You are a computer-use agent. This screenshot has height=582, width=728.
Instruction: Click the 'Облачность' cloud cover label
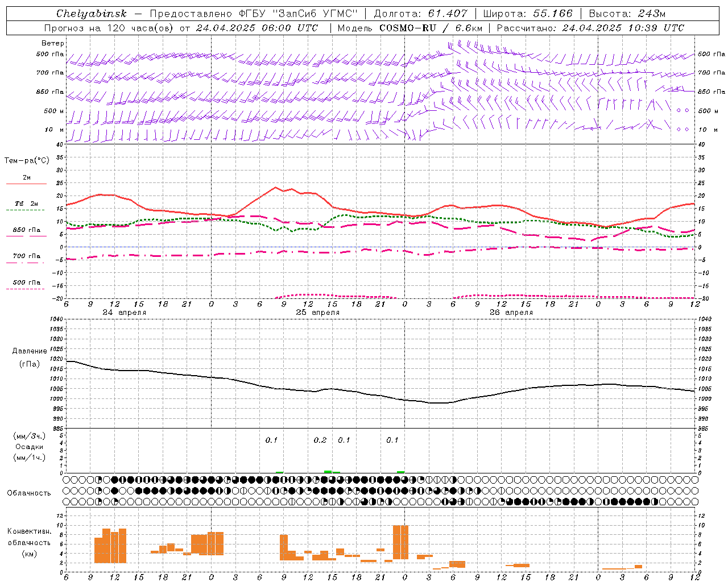coord(29,493)
